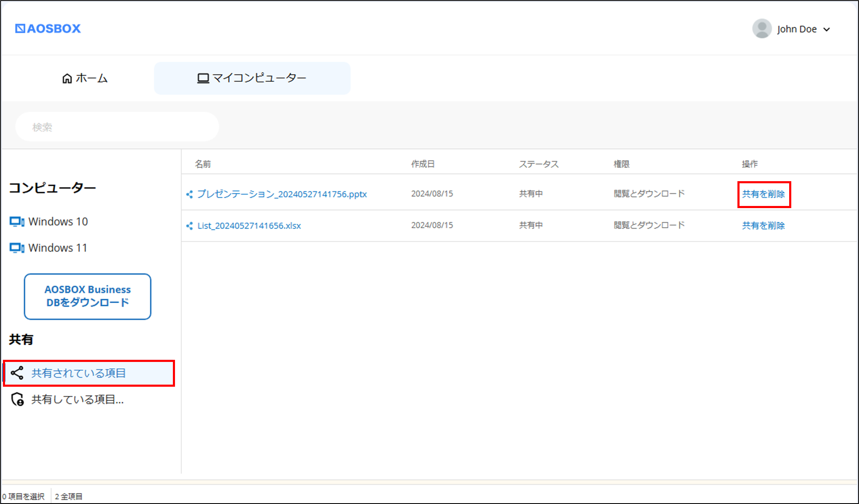Screen dimensions: 859x504
Task: Click the AOSBOX logo
Action: pos(48,29)
